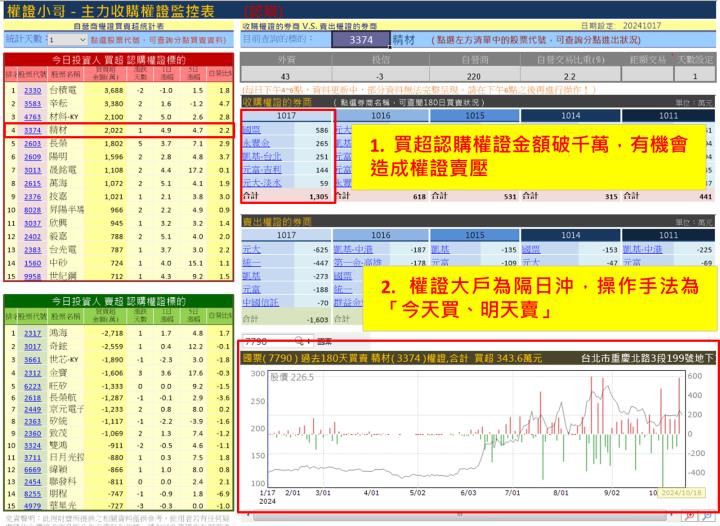
Task: Select the 天數設定 value cell showing 1
Action: pos(694,76)
